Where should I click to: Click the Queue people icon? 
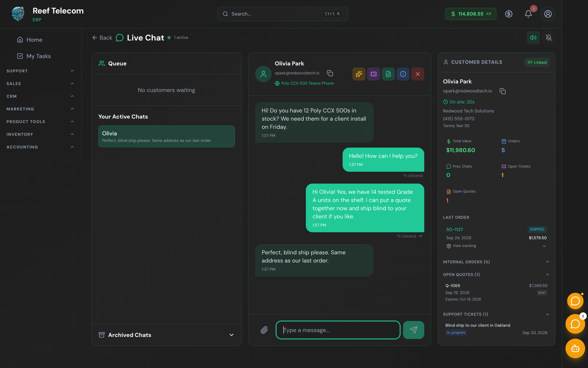tap(101, 64)
